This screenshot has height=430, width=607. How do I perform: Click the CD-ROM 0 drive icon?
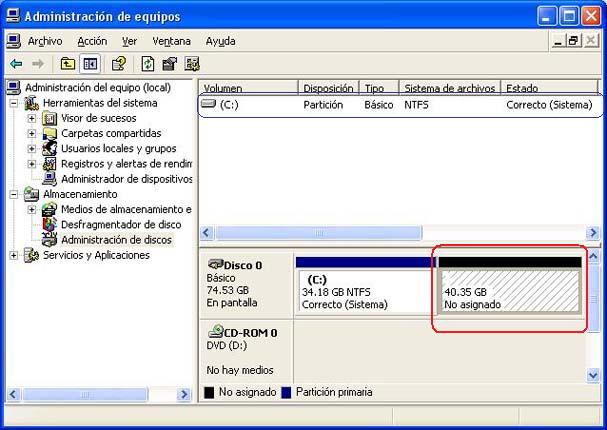[x=216, y=331]
